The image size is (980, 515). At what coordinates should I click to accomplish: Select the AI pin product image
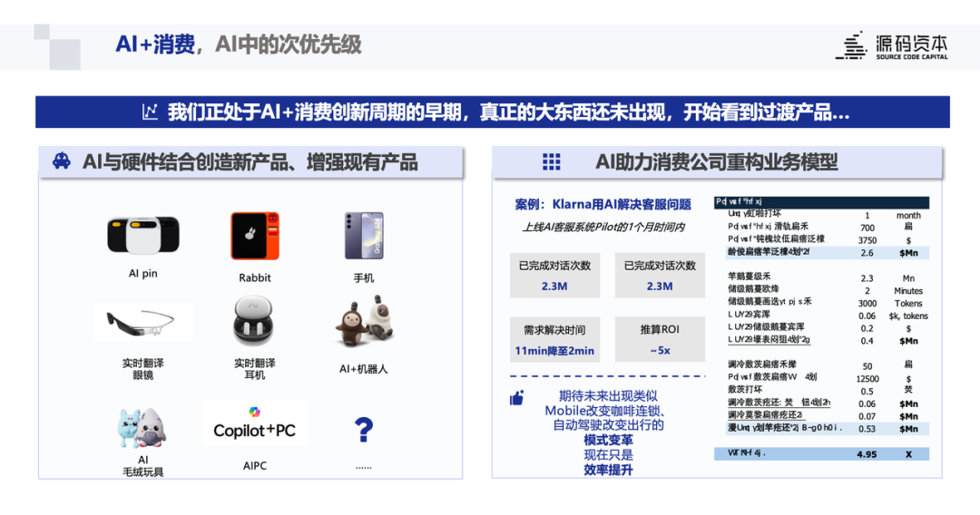click(143, 235)
